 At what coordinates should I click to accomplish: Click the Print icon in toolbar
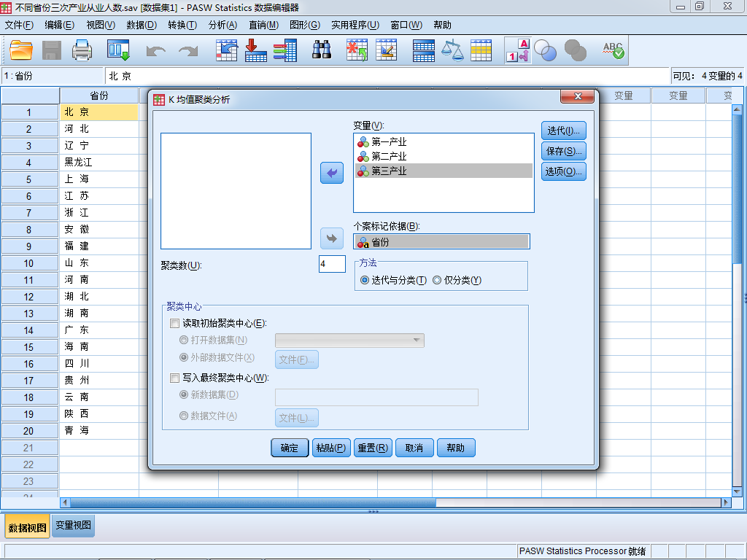pyautogui.click(x=82, y=50)
